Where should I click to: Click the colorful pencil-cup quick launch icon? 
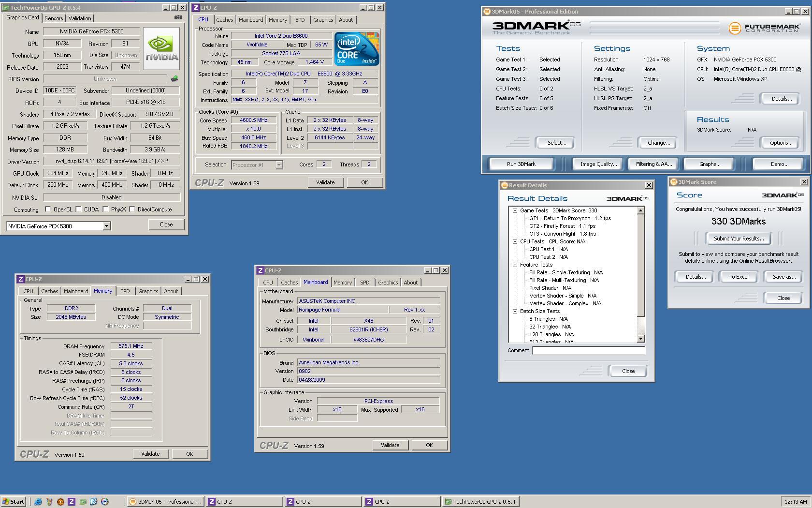coord(49,502)
